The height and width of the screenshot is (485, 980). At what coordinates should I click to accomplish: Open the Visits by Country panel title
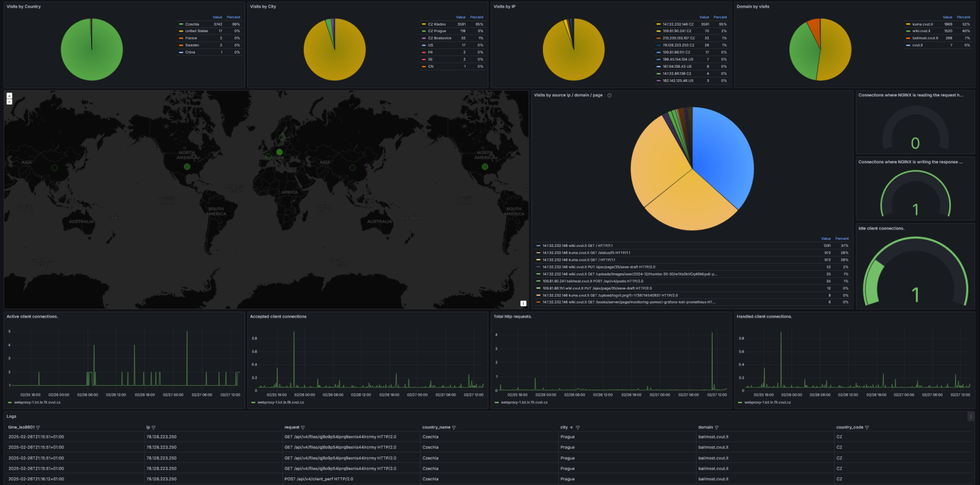[24, 7]
